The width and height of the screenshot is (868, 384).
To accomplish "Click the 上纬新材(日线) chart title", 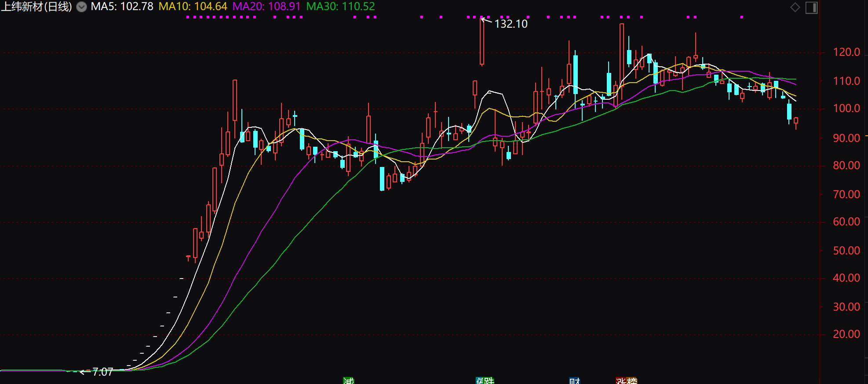I will point(36,7).
